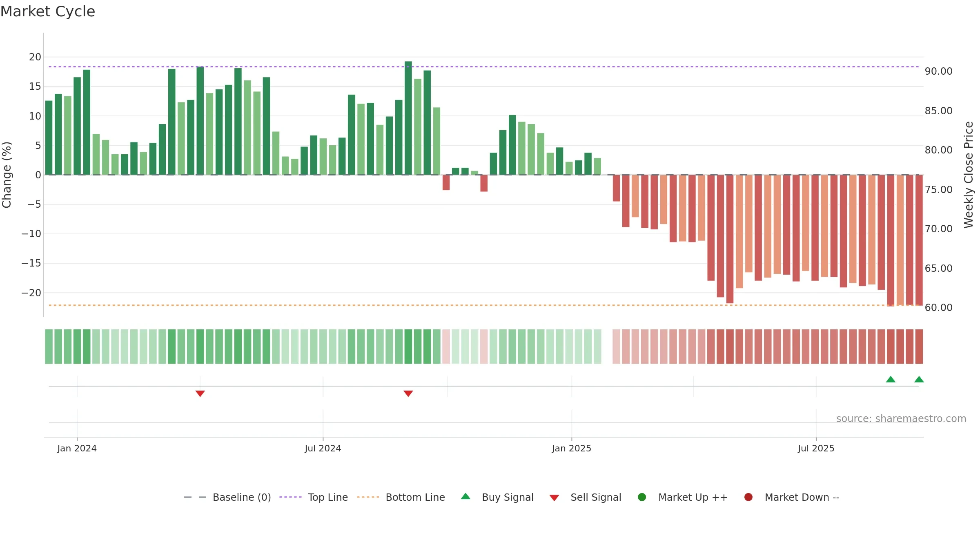The width and height of the screenshot is (980, 551).
Task: Toggle Market Down -- legend item
Action: pyautogui.click(x=791, y=497)
